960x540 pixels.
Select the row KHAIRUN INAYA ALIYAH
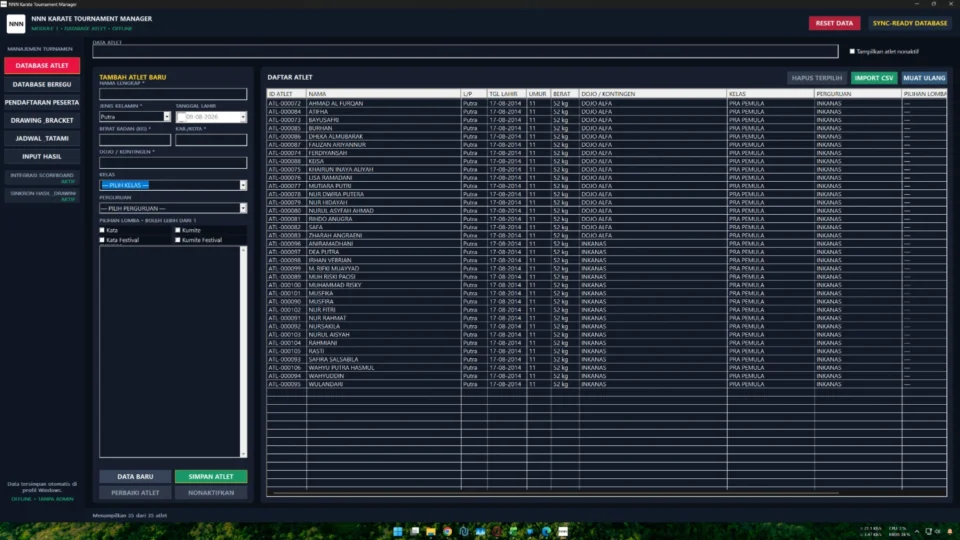click(606, 170)
